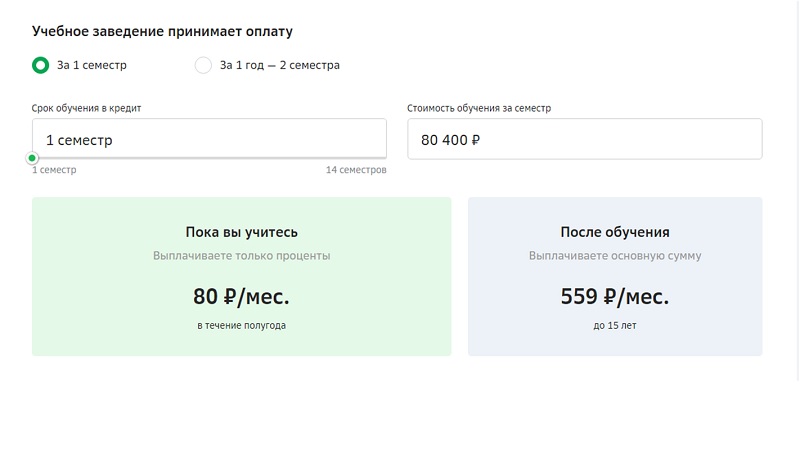The width and height of the screenshot is (800, 450).
Task: Focus the tuition cost field showing 80 400 ₽
Action: click(584, 139)
